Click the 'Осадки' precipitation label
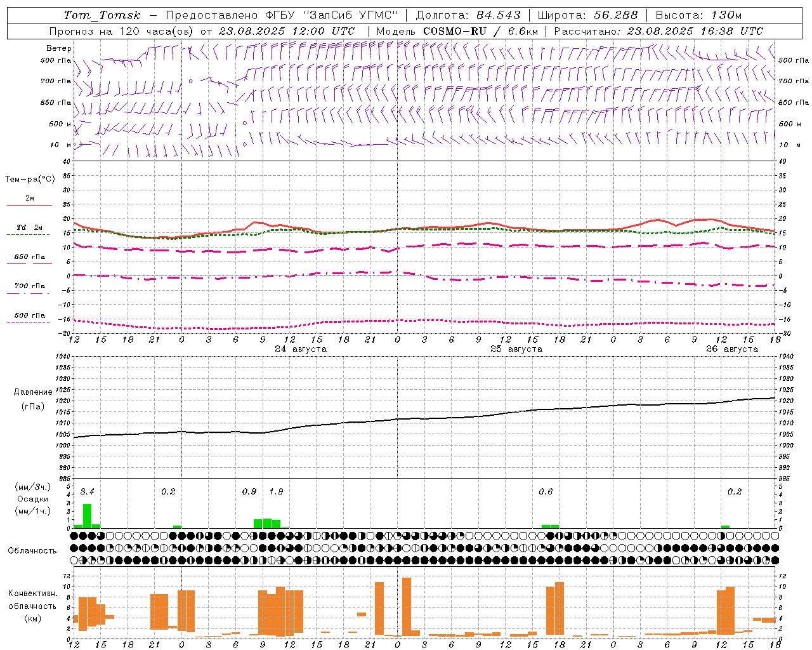 (33, 499)
